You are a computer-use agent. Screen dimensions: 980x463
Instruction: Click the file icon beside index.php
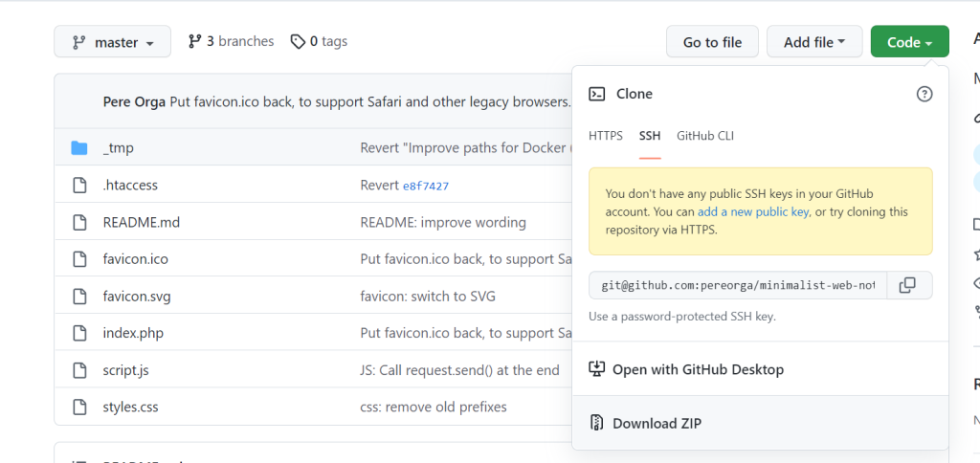[79, 333]
